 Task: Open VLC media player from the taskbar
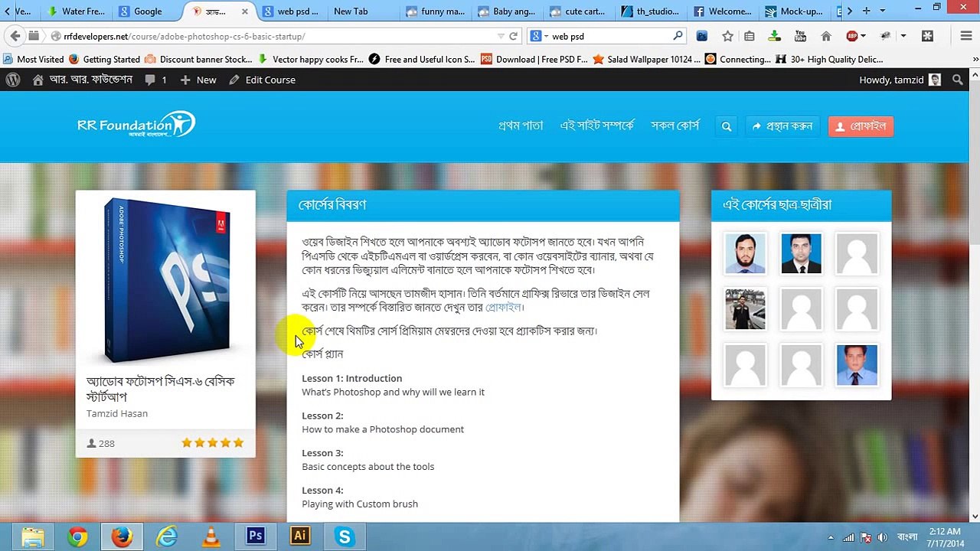[211, 537]
